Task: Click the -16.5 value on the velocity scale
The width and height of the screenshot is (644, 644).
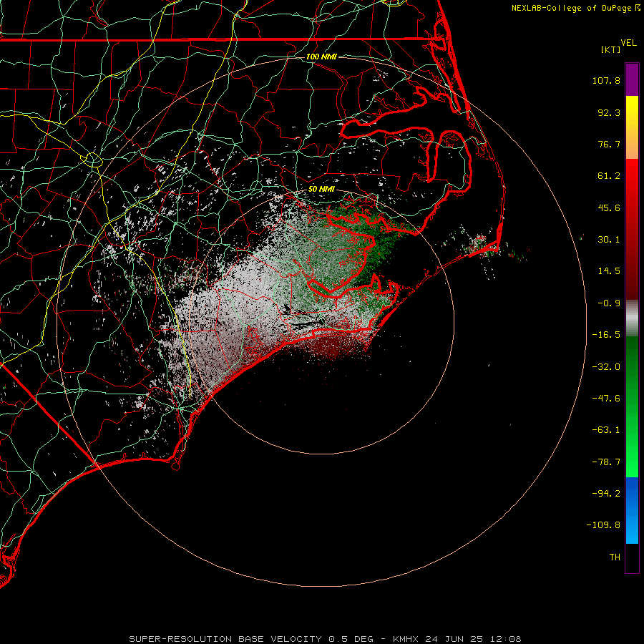Action: tap(606, 335)
